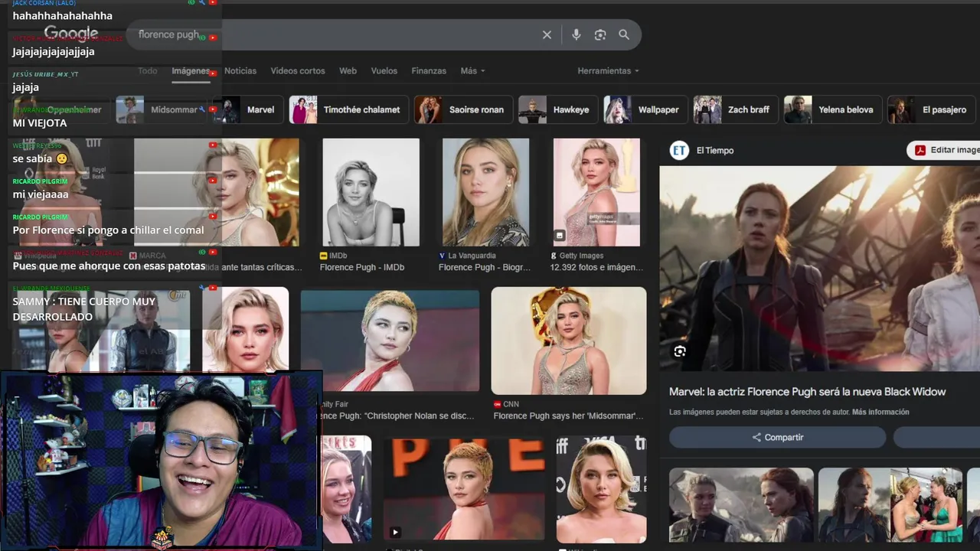Open the related image with green dress
This screenshot has height=551, width=980.
pos(890,505)
